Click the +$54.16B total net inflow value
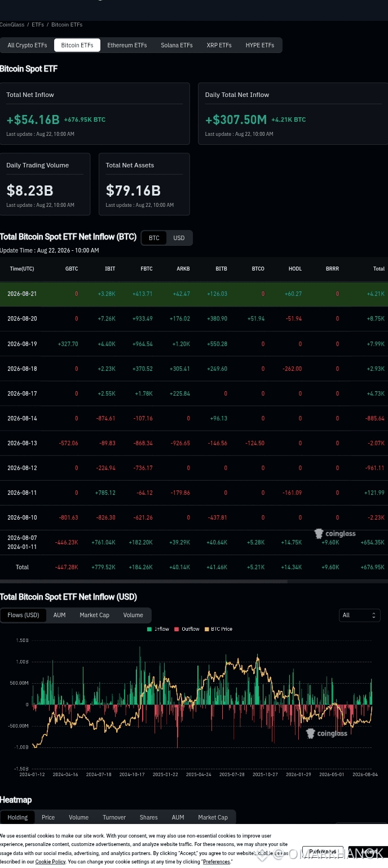 [33, 119]
